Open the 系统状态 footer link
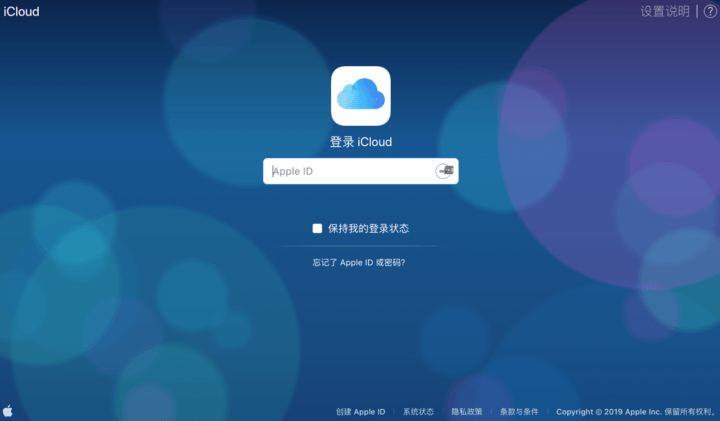 (418, 412)
